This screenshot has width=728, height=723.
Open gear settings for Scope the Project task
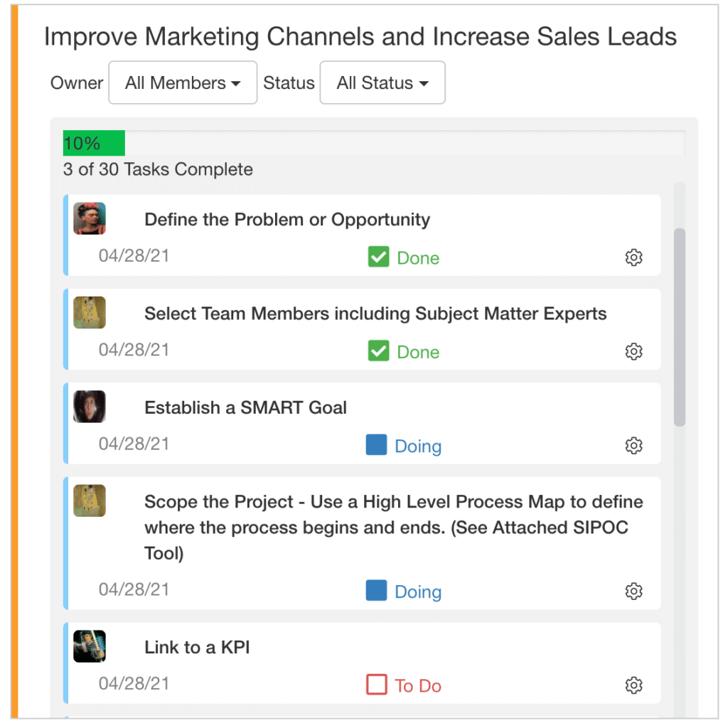click(x=633, y=591)
